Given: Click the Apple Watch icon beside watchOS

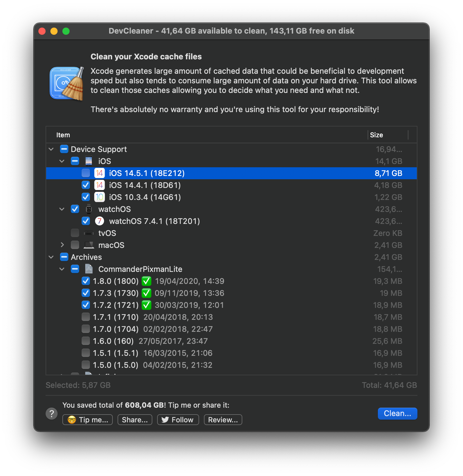Looking at the screenshot, I should [89, 209].
